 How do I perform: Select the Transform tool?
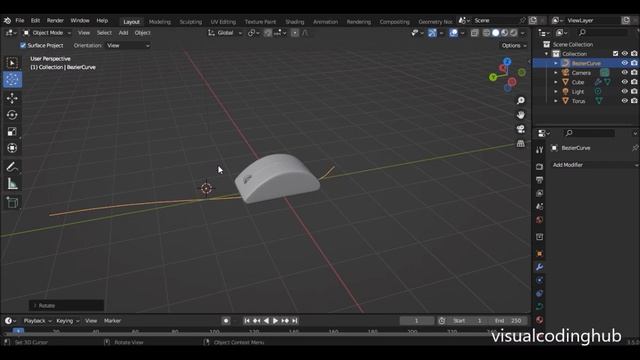pyautogui.click(x=12, y=148)
